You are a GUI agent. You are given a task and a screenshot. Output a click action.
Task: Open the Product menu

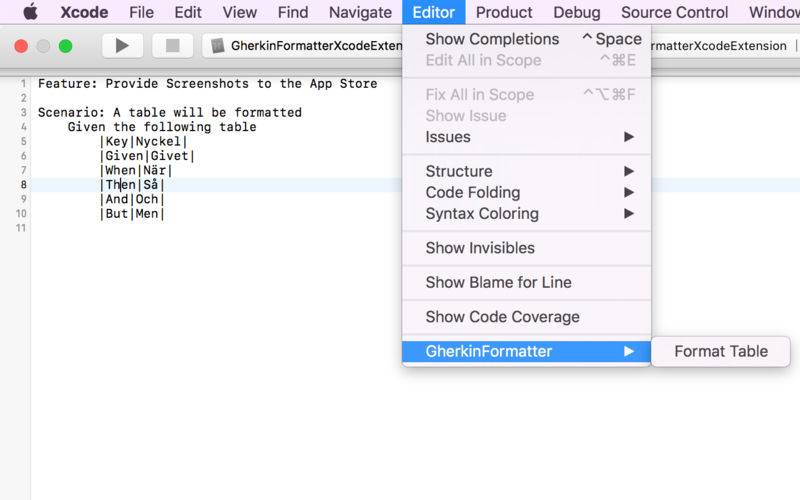point(504,12)
